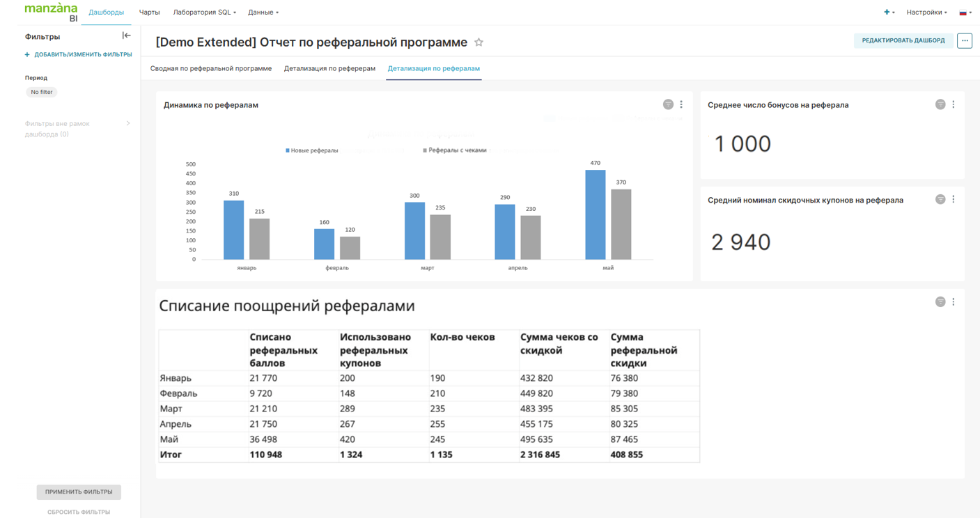Collapse the Фильтры sidebar panel
This screenshot has height=518, width=980.
126,36
